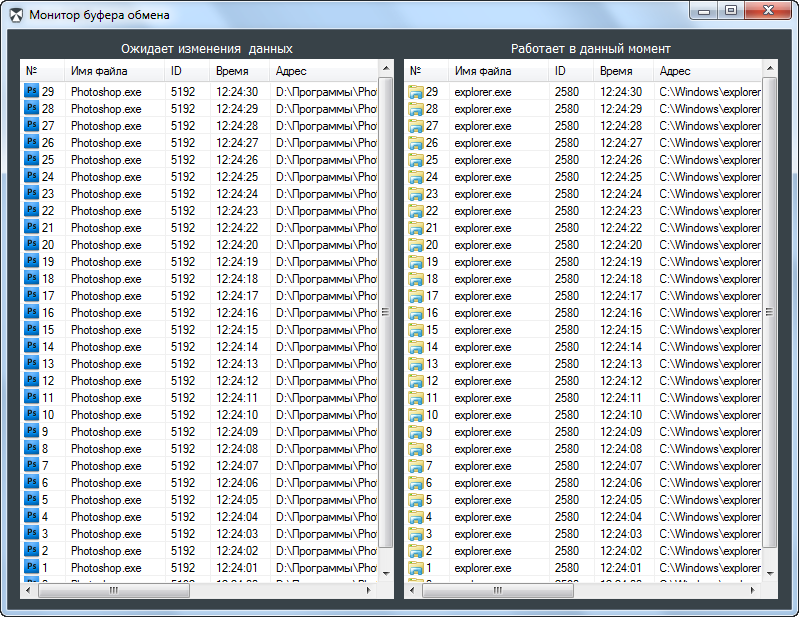799x617 pixels.
Task: Sort right list by Адрес column
Action: tap(705, 71)
